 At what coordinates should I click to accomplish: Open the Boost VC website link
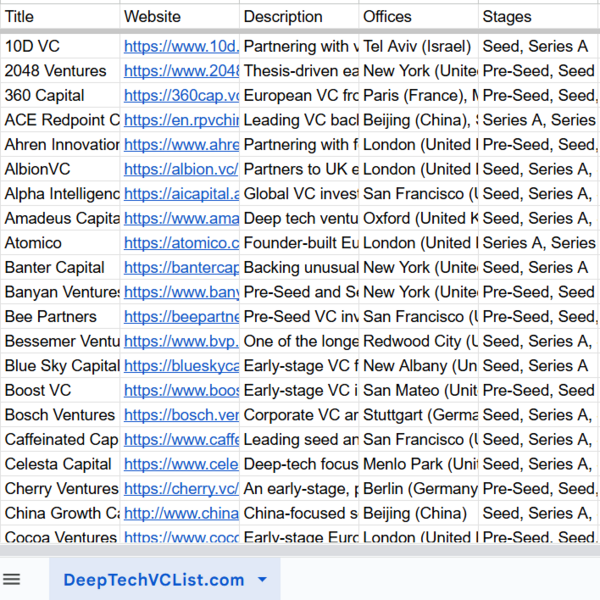[181, 390]
